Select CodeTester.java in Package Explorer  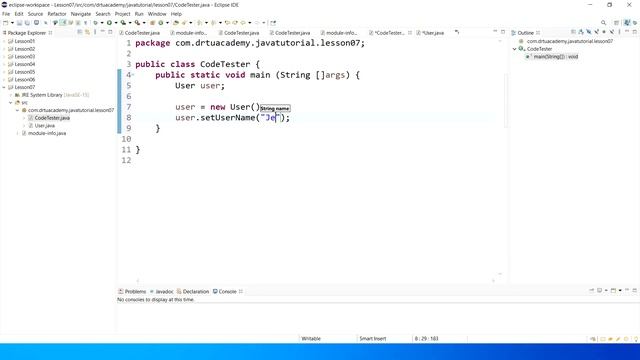point(52,118)
